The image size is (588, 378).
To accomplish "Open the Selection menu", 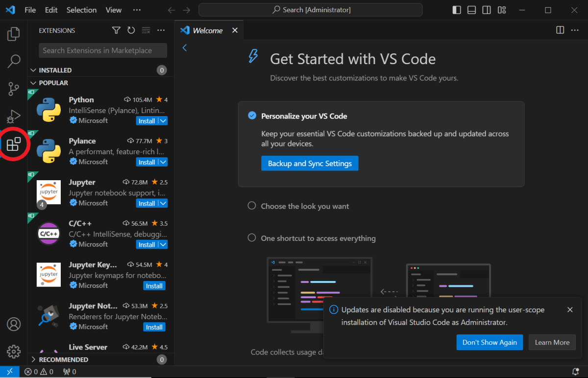I will (81, 10).
